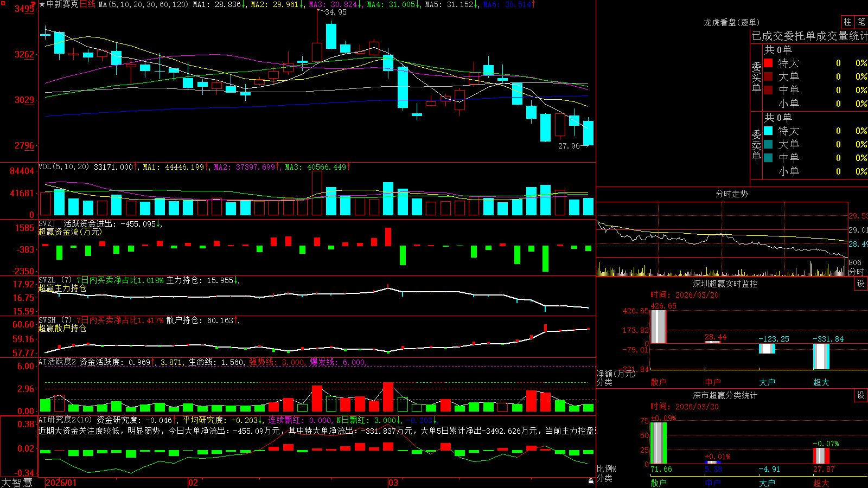This screenshot has height=488, width=868.
Task: Click the 28.44 中户 value in 实时监控
Action: click(716, 337)
